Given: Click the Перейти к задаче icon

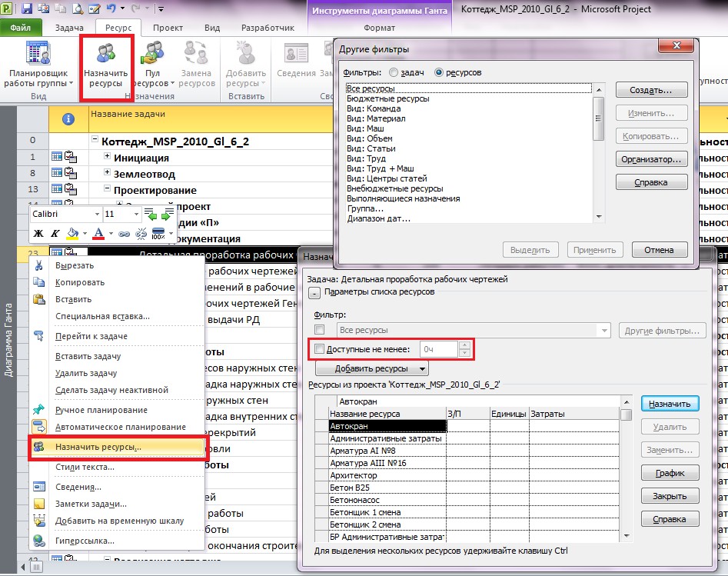Looking at the screenshot, I should (39, 335).
